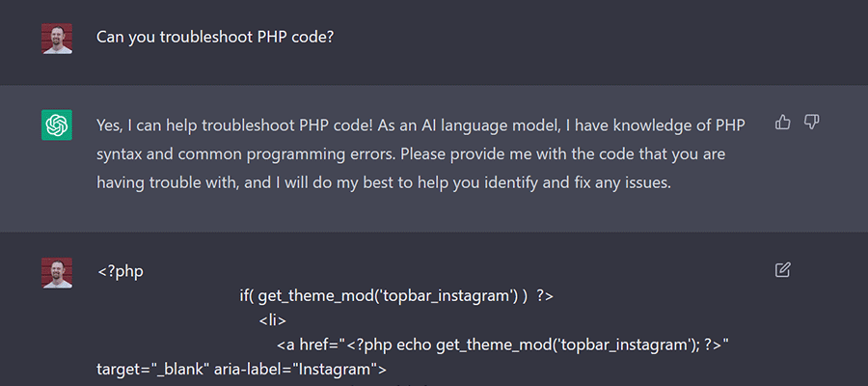Click the thumbs up icon on the response

(x=783, y=123)
